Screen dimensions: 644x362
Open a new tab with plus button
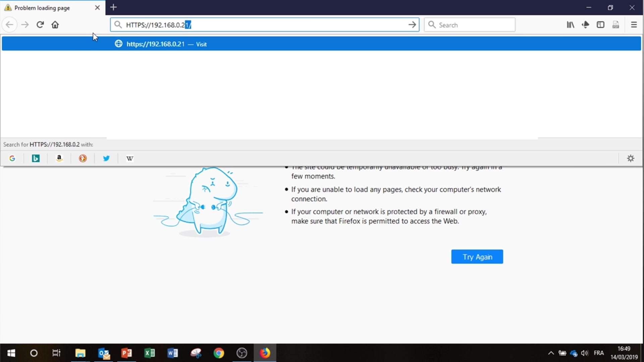(x=113, y=7)
